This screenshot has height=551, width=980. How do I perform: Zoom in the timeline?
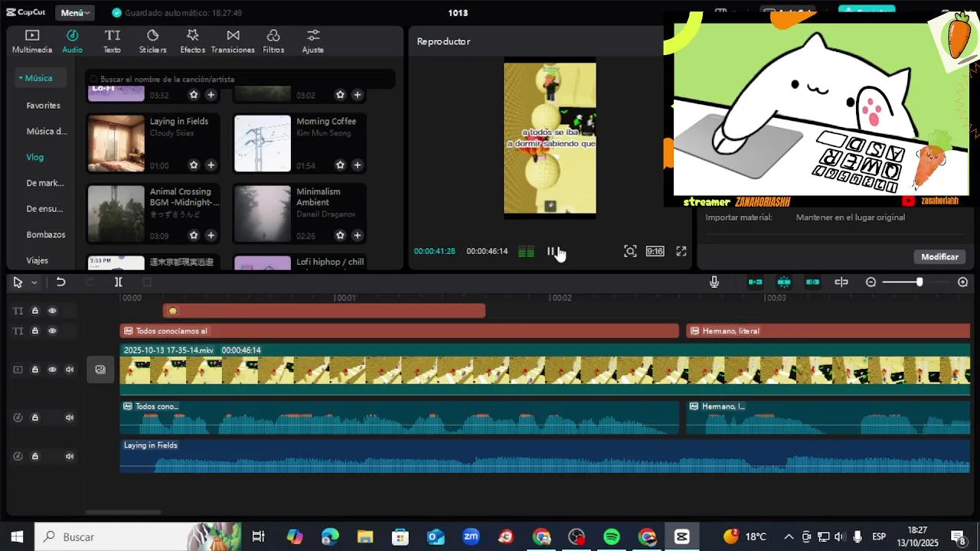pos(963,282)
